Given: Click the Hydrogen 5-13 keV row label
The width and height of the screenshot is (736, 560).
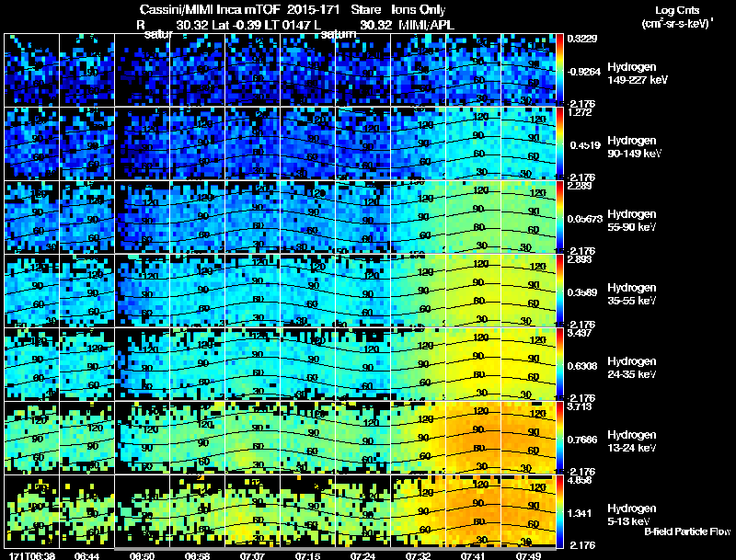Looking at the screenshot, I should [x=632, y=515].
